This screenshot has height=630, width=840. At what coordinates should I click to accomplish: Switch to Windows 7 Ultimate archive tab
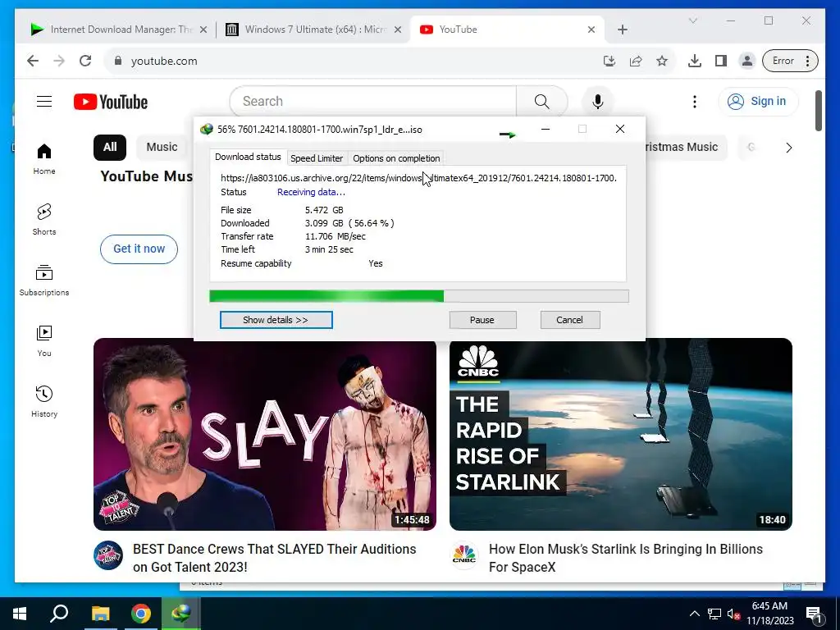tap(313, 30)
